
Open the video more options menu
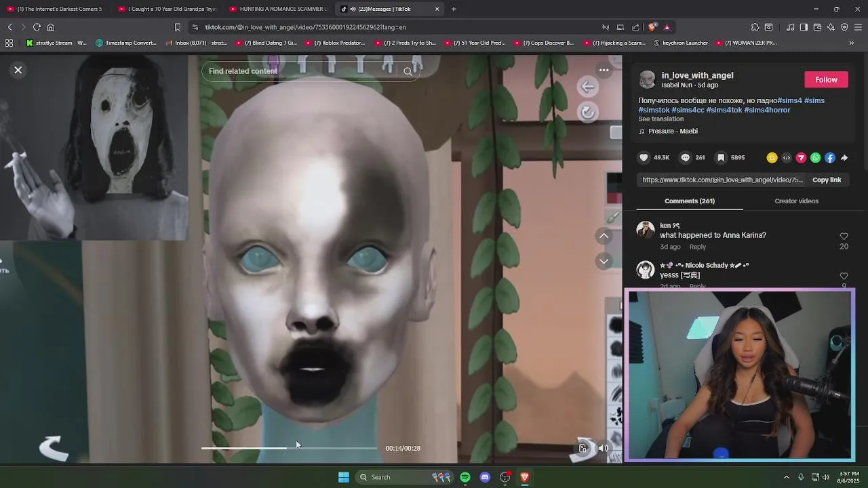[604, 70]
